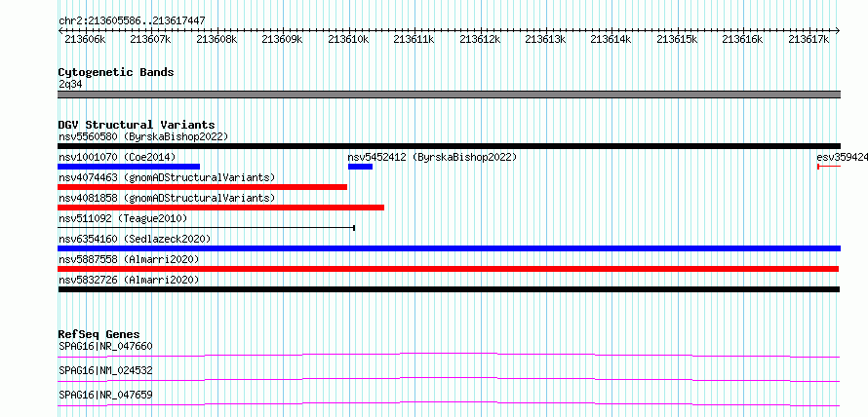
Task: Click the 213617k ruler tick label
Action: [x=809, y=39]
